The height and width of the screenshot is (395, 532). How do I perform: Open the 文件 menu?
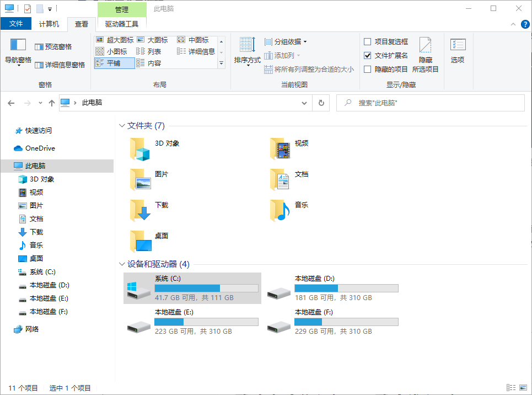tap(17, 24)
